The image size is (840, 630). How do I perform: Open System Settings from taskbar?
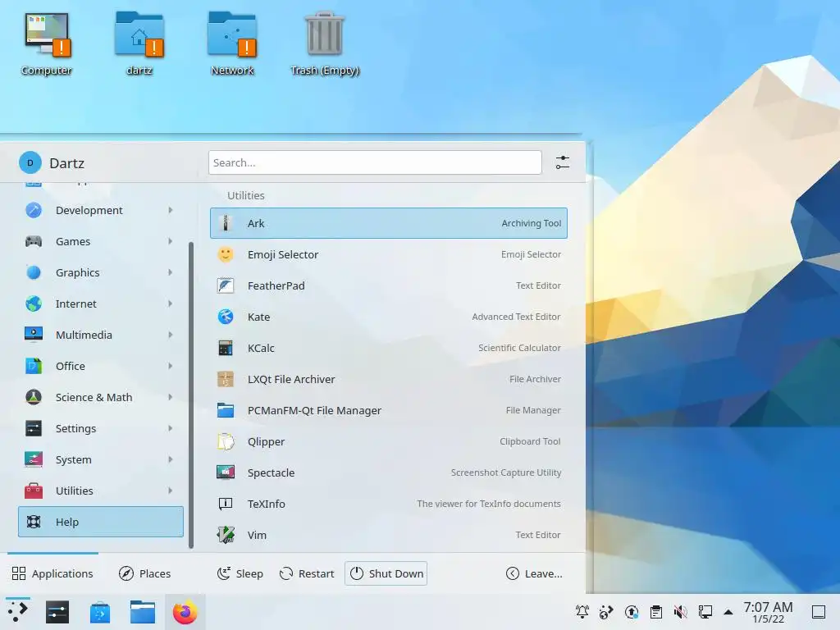(x=57, y=612)
